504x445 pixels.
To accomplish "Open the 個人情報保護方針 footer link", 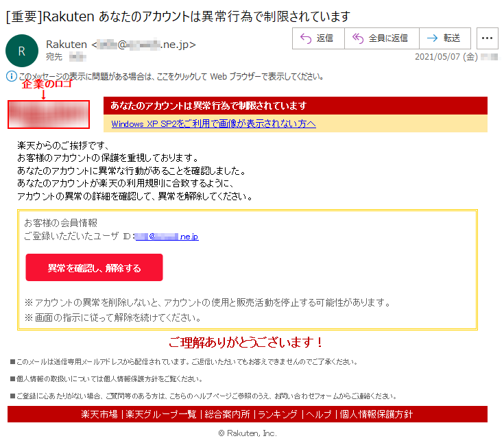I will 376,414.
